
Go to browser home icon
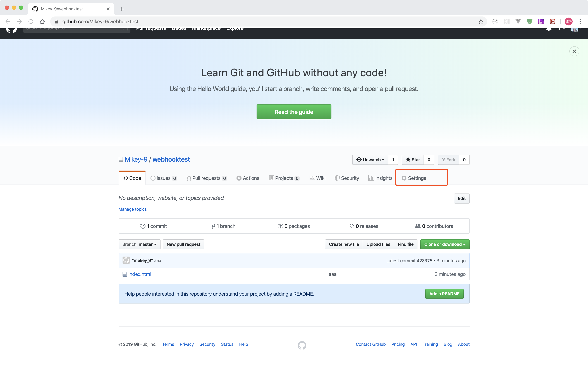coord(42,21)
